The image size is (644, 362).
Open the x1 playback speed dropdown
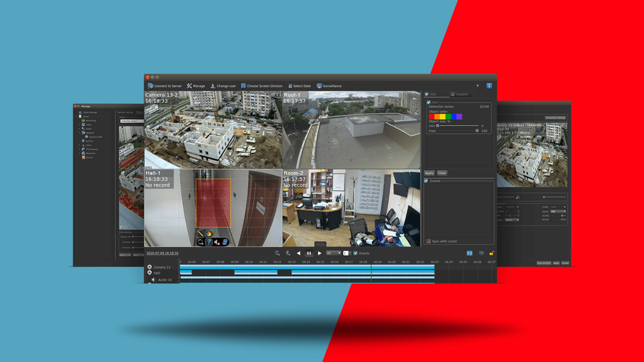click(334, 253)
